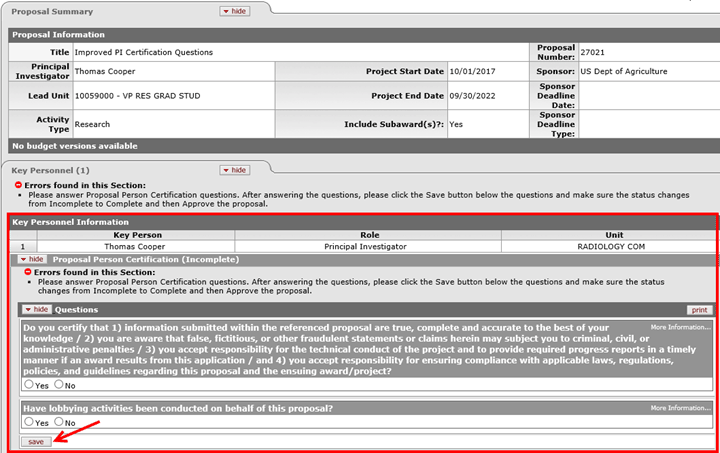Screen dimensions: 720x453
Task: Hide the Questions panel
Action: tap(37, 309)
